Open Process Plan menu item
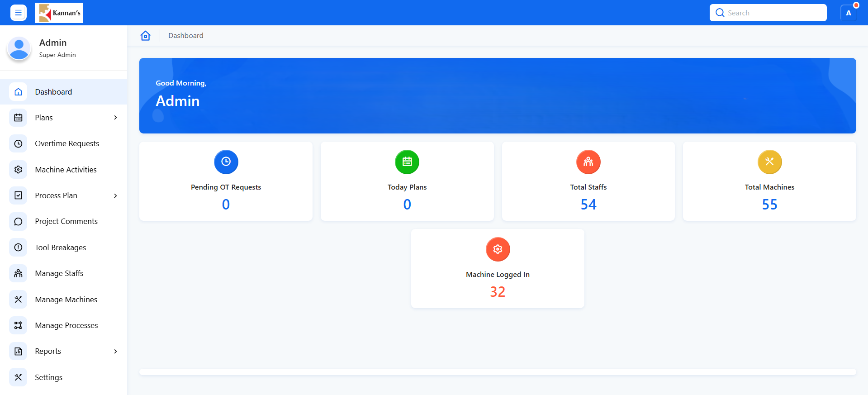This screenshot has width=868, height=395. pos(63,195)
